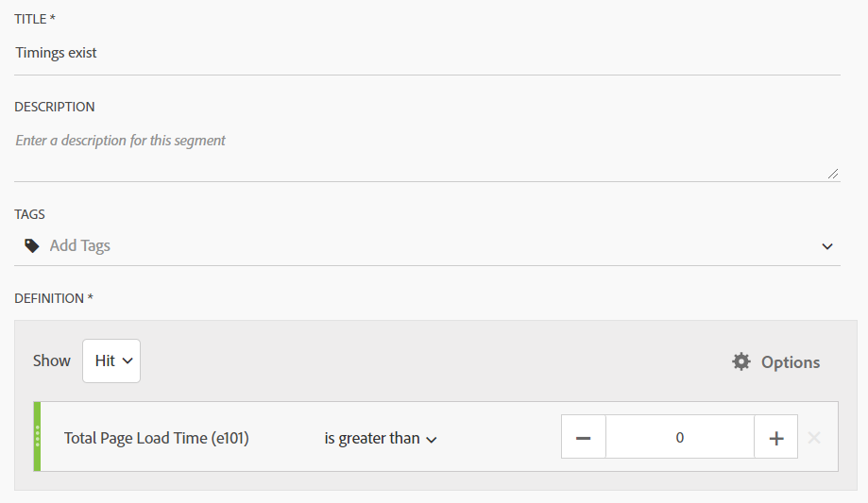
Task: Grab the green drag handle of the rule
Action: (37, 437)
